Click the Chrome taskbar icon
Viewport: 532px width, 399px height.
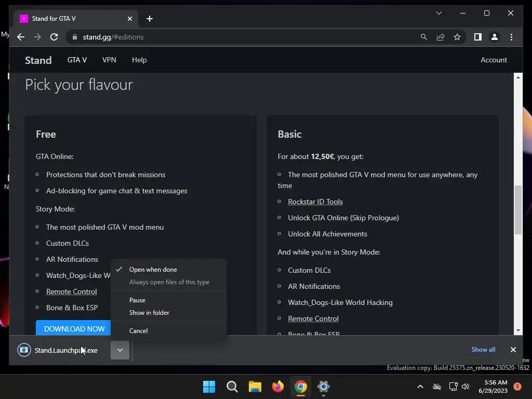coord(301,387)
